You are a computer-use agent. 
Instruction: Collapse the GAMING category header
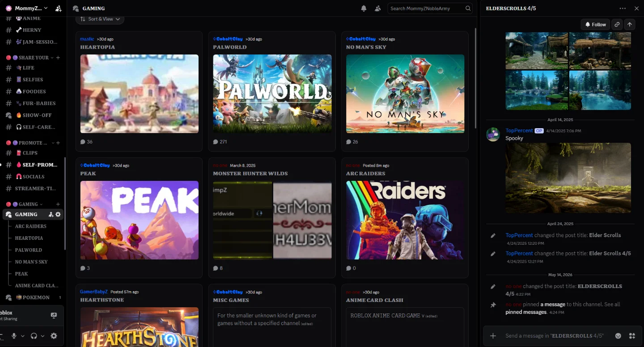(28, 204)
